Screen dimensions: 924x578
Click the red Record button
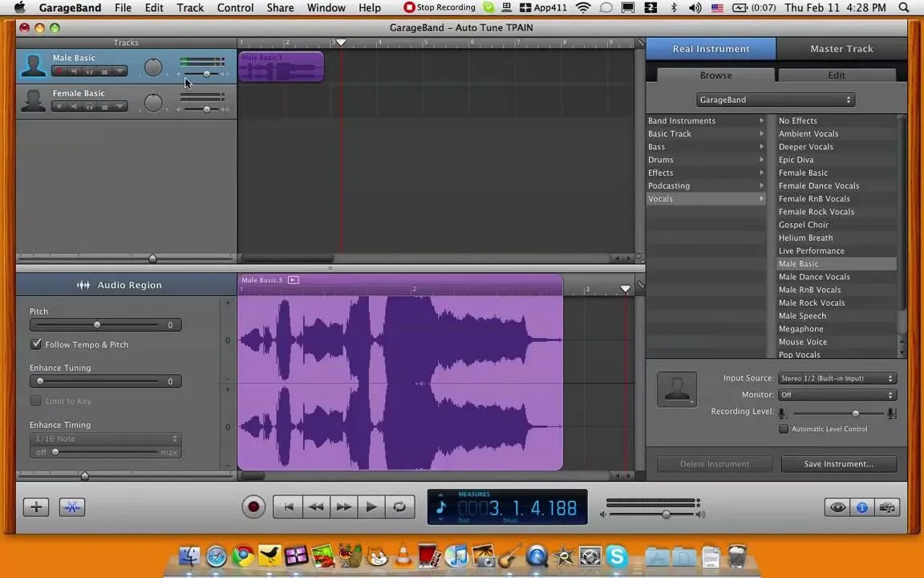tap(253, 507)
